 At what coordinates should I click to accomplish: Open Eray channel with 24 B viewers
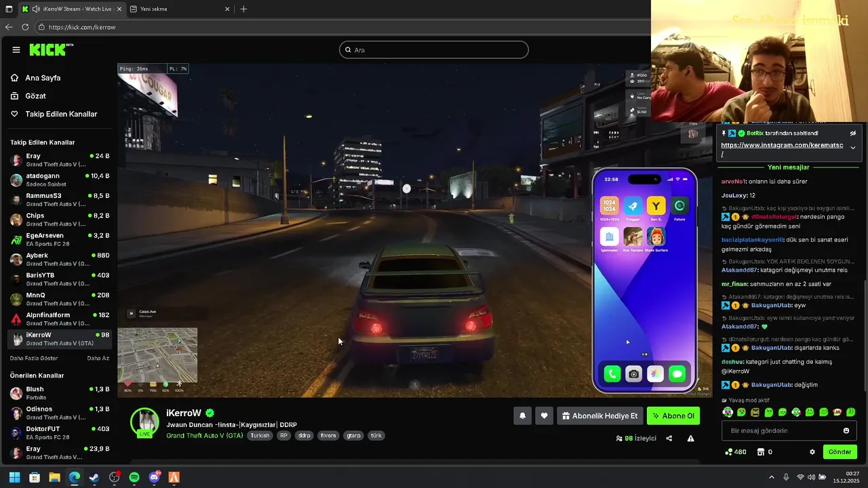click(x=60, y=160)
